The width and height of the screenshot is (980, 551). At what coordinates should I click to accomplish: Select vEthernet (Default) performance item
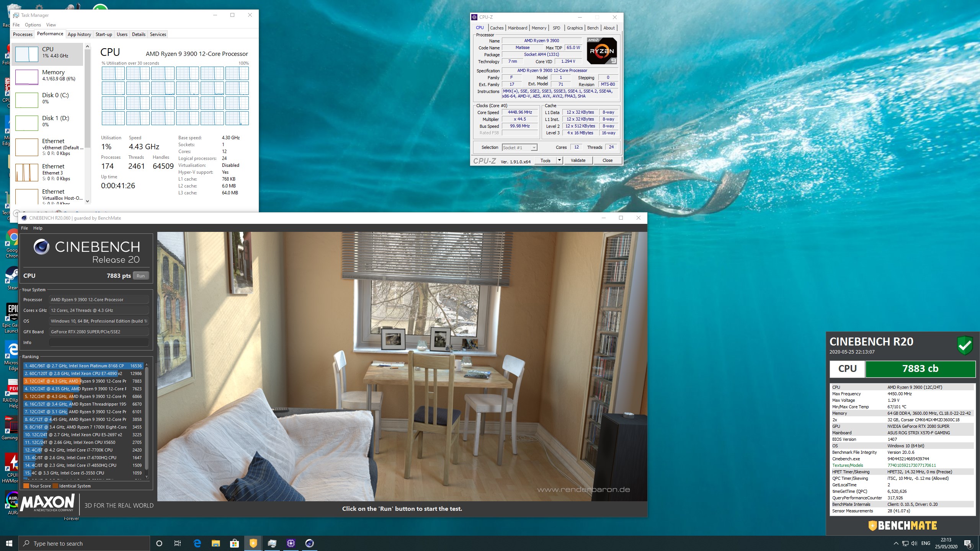click(x=47, y=147)
